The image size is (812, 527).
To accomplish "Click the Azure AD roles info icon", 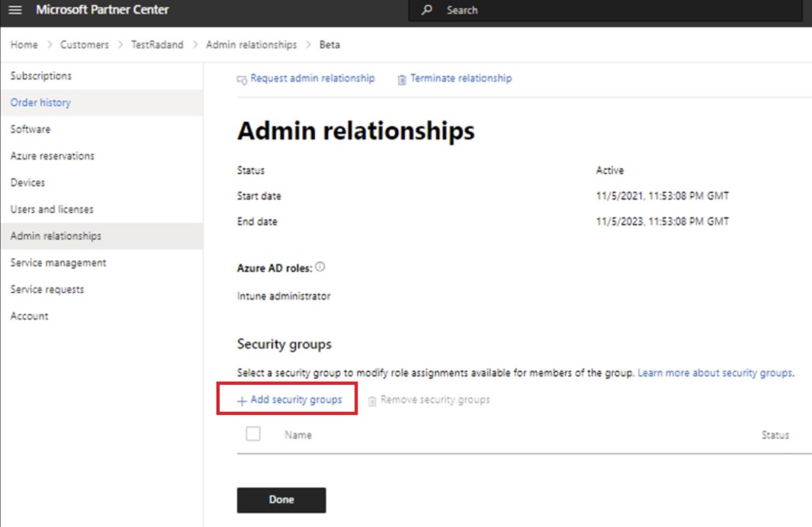I will pyautogui.click(x=320, y=267).
